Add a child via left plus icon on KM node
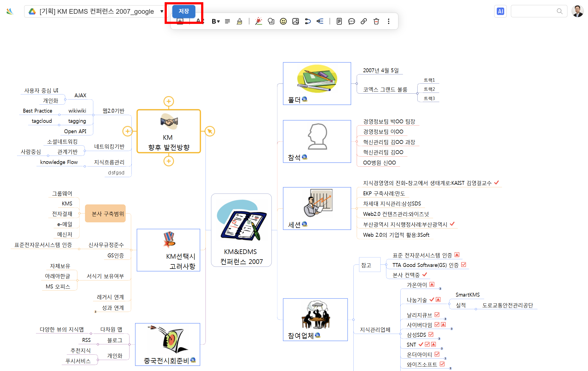The width and height of the screenshot is (588, 371). pos(128,131)
